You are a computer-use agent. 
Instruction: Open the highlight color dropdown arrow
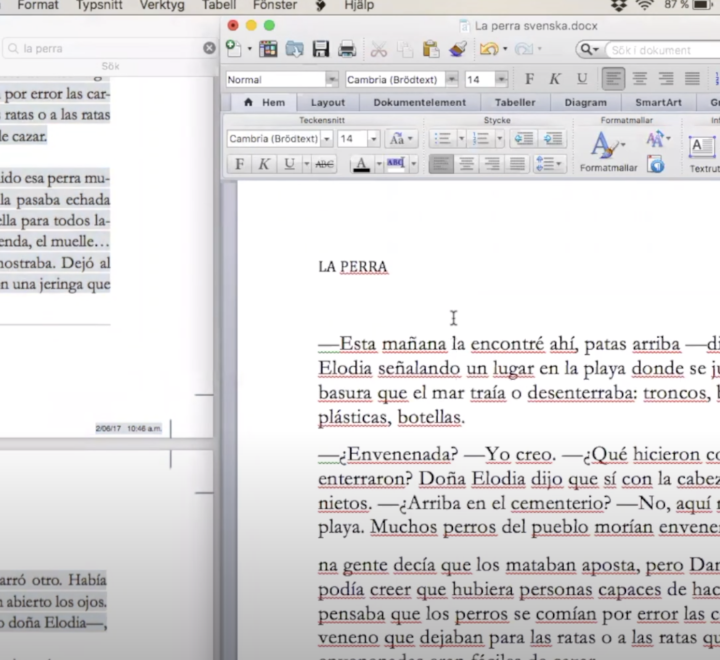pos(413,164)
